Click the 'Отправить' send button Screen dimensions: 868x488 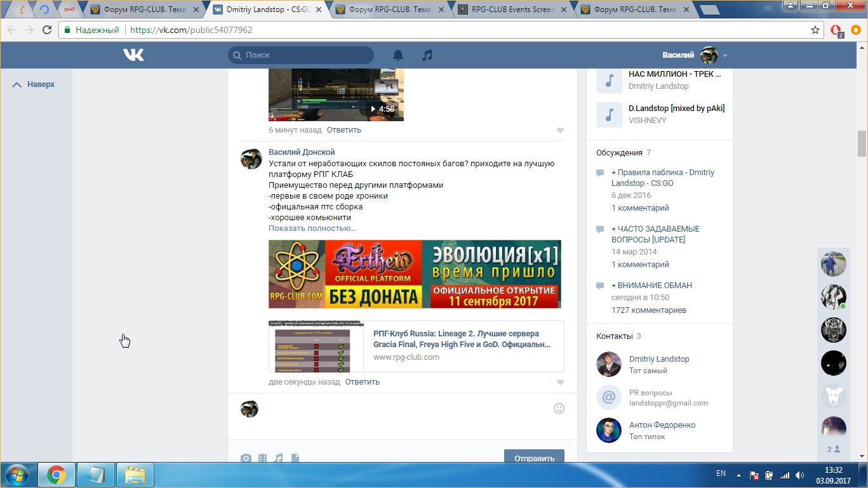533,457
